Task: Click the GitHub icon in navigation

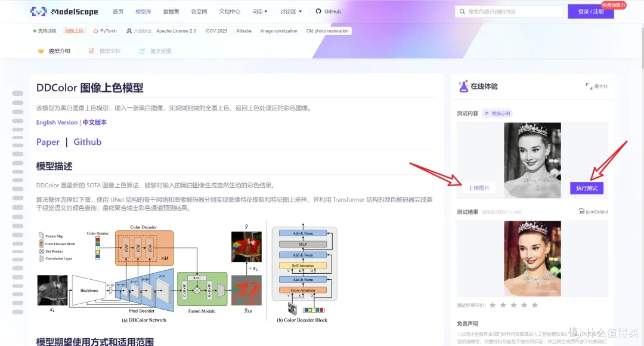Action: tap(318, 11)
